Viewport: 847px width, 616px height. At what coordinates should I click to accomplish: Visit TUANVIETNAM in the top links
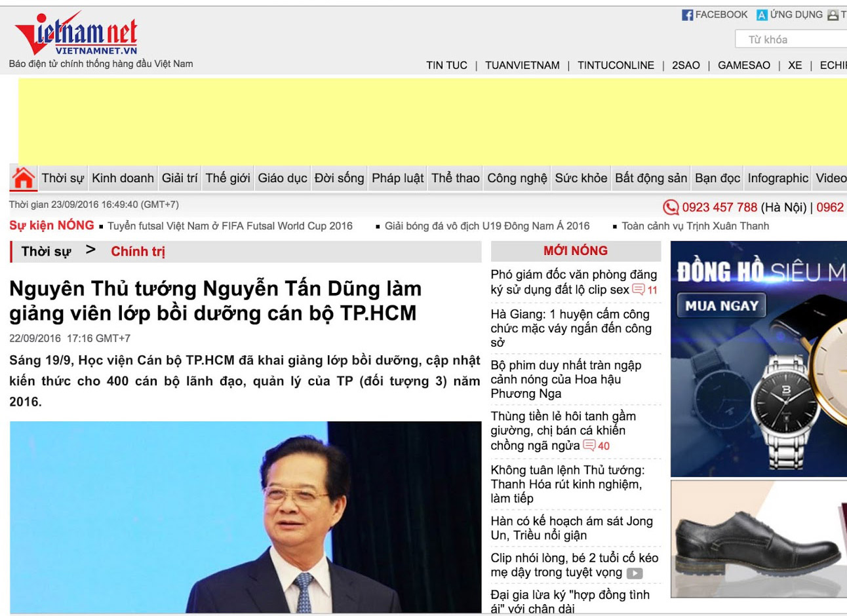tap(522, 66)
